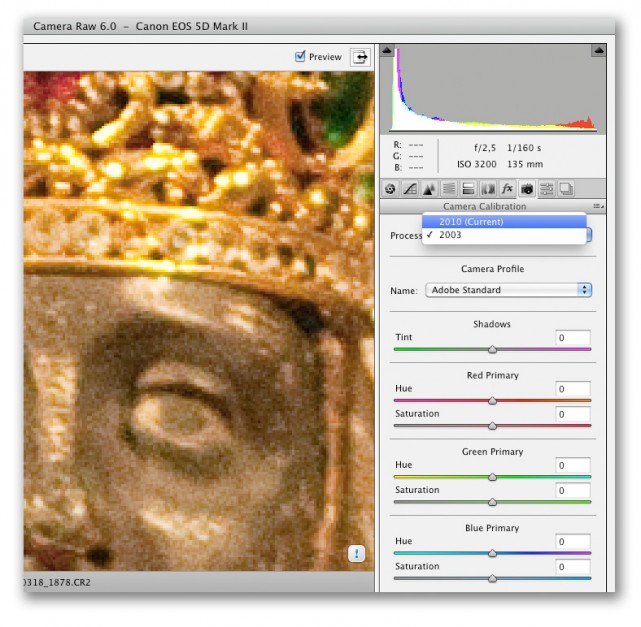Click the Green Primary Saturation value field
Screen dimensions: 641x627
[x=573, y=490]
